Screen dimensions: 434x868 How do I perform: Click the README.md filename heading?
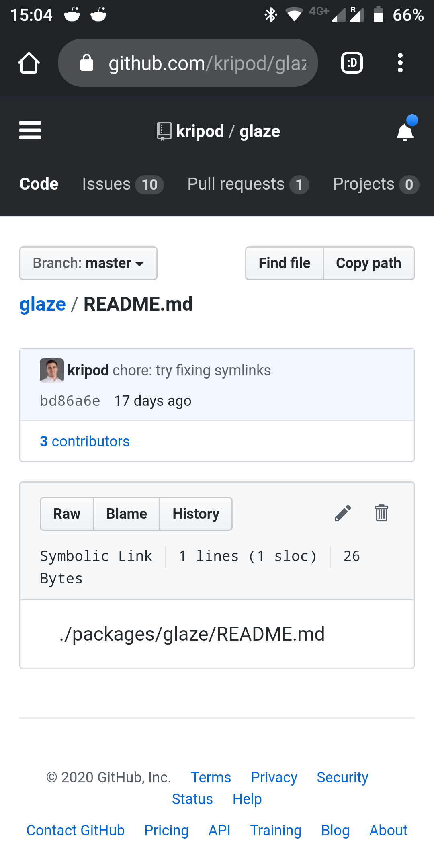coord(138,304)
